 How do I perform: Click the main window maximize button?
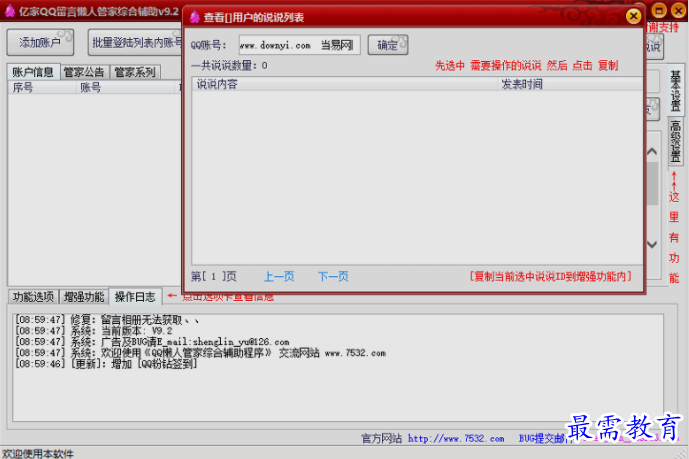(659, 10)
